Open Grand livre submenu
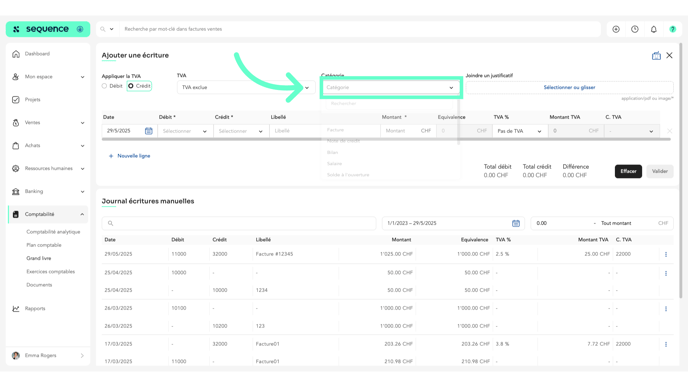The image size is (688, 387). [39, 258]
